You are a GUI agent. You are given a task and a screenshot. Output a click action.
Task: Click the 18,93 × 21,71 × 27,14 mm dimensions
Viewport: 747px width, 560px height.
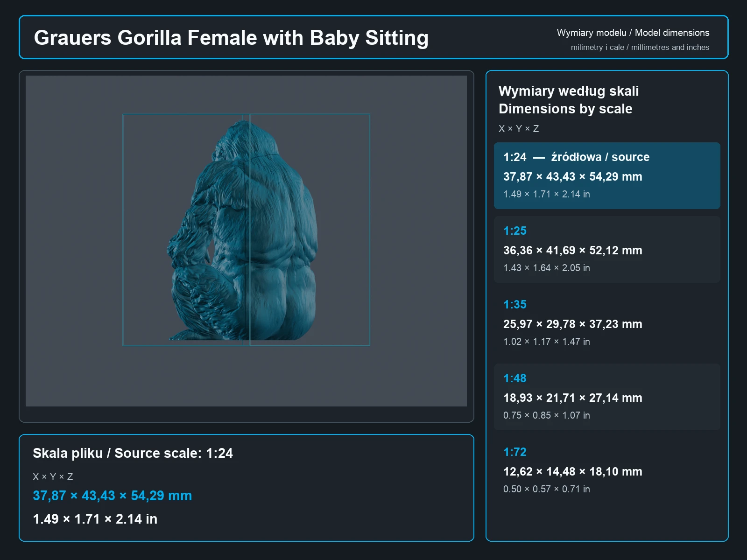573,398
